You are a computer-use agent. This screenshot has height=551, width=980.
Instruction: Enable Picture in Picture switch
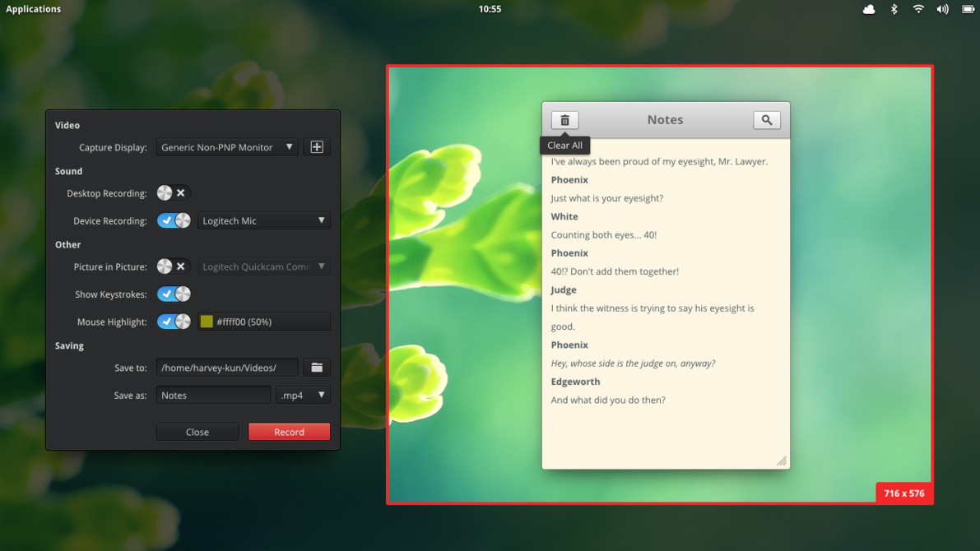pos(173,266)
